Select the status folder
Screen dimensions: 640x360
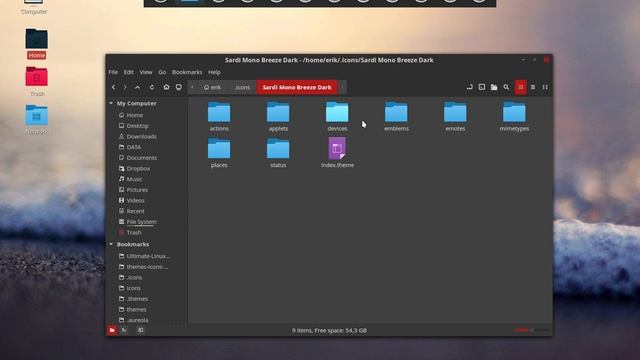(x=278, y=153)
